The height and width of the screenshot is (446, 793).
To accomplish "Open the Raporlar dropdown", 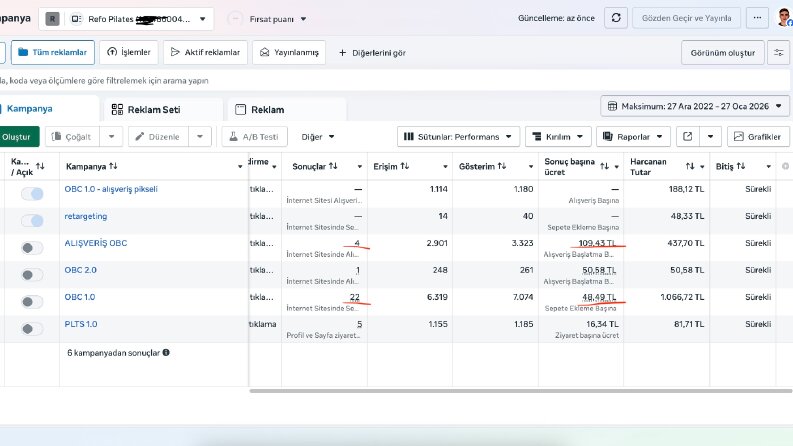I will point(633,137).
